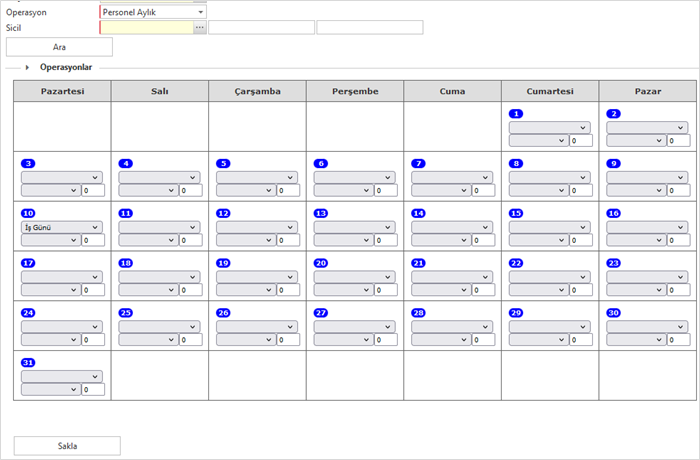
Task: Click the day 31 number badge
Action: [28, 362]
